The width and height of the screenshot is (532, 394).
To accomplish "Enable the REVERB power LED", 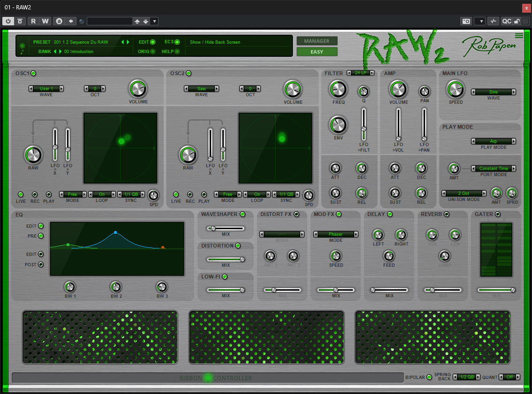I will click(x=447, y=214).
